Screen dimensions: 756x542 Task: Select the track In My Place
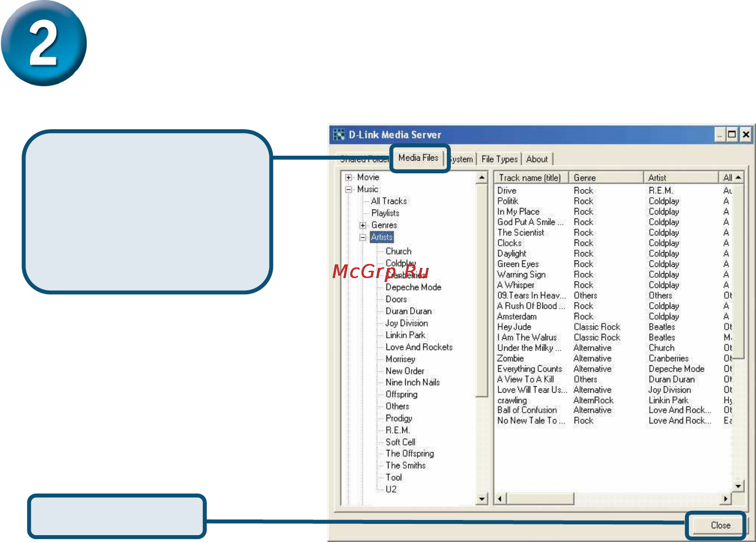pyautogui.click(x=518, y=212)
